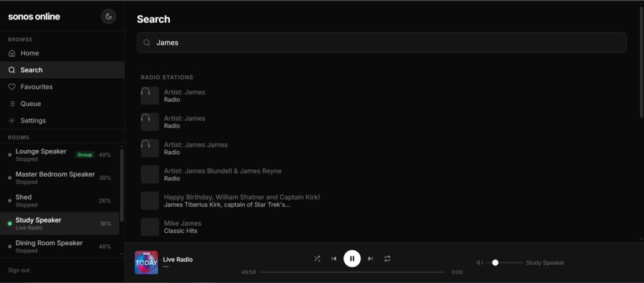Click thumbnail beside Happy Birthday result
Image resolution: width=644 pixels, height=283 pixels.
(150, 201)
